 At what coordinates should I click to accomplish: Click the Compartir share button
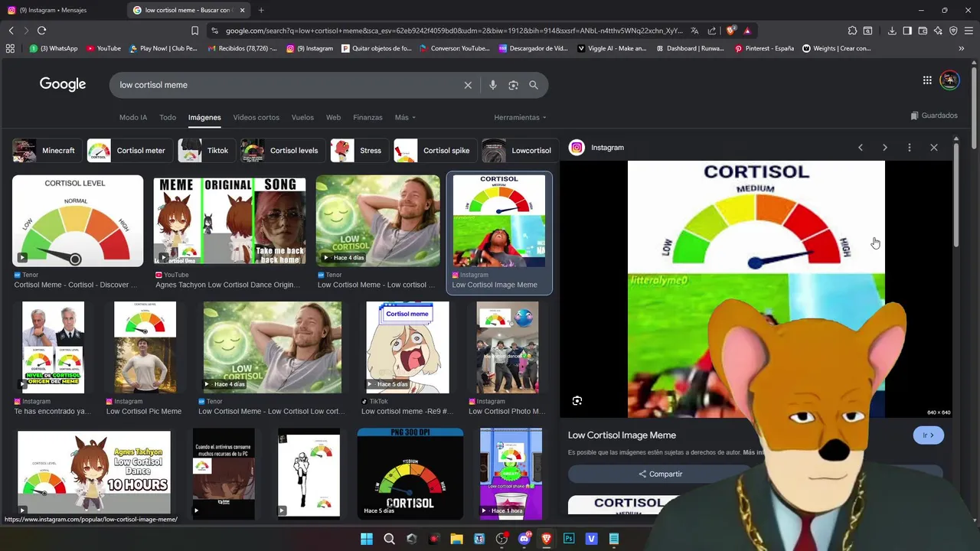(660, 474)
